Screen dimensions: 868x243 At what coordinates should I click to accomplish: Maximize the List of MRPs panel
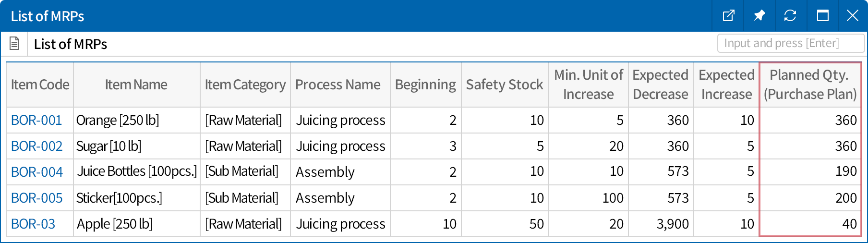(x=822, y=16)
